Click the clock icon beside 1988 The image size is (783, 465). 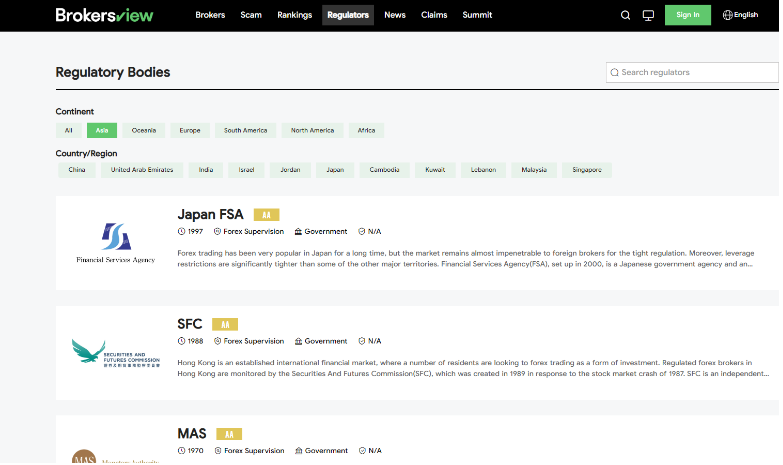[181, 341]
